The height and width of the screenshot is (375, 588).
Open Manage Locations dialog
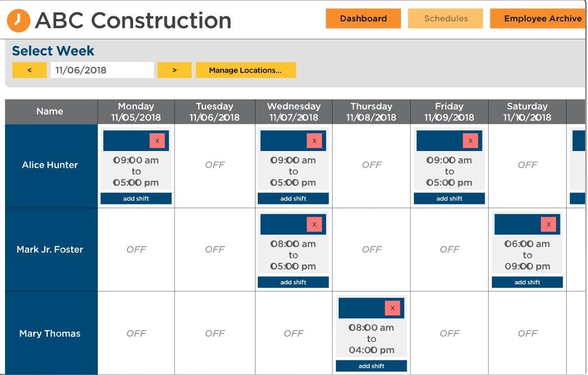pos(246,70)
